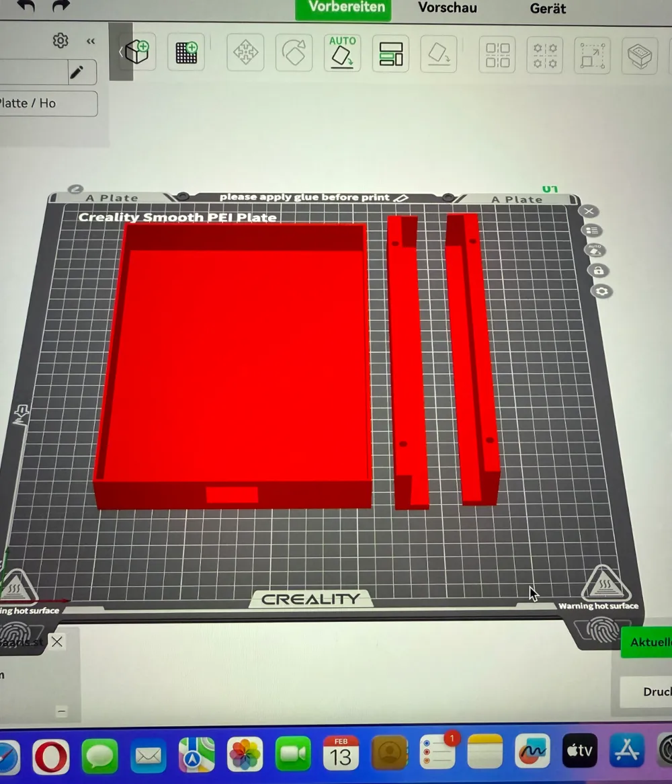Select the right red rail model
672x784 pixels.
point(472,359)
